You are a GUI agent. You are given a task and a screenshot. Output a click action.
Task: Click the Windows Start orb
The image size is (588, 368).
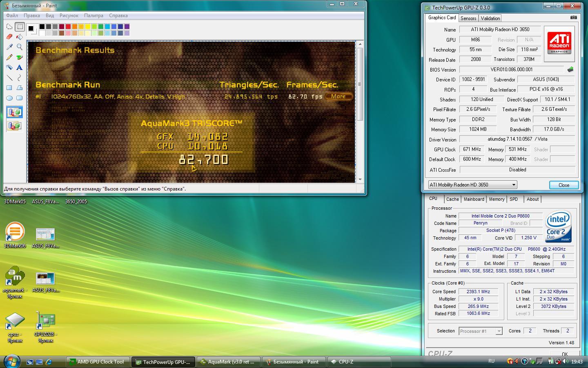[x=11, y=361]
